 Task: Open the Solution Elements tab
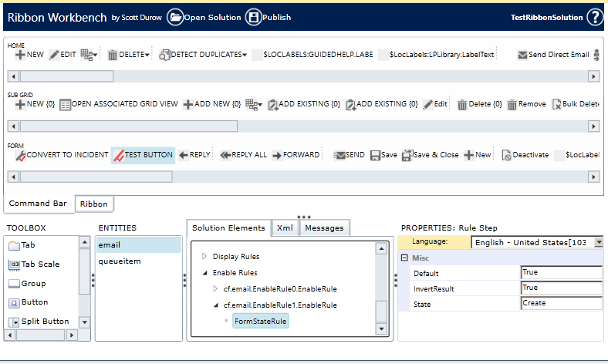229,228
